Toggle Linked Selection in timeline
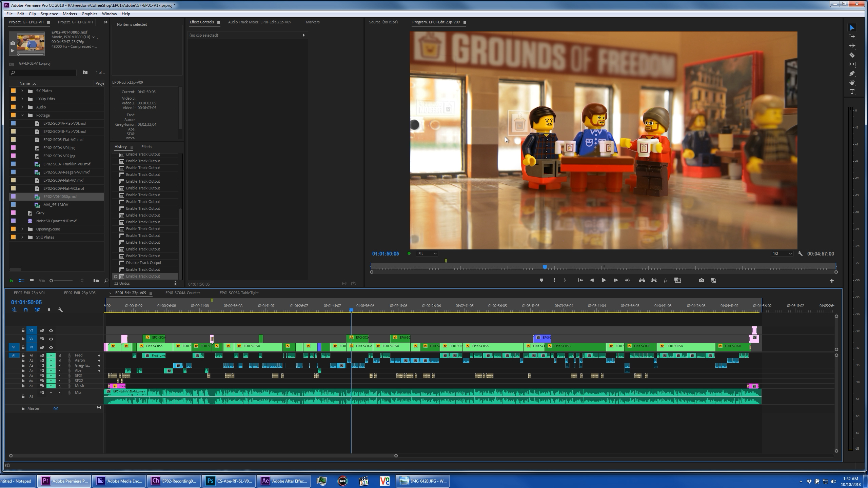868x488 pixels. (37, 310)
